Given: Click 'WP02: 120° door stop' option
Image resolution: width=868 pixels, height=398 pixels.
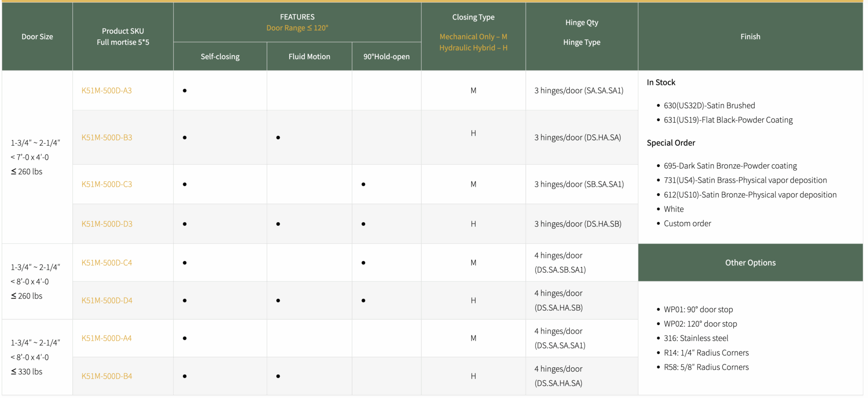Looking at the screenshot, I should [700, 324].
